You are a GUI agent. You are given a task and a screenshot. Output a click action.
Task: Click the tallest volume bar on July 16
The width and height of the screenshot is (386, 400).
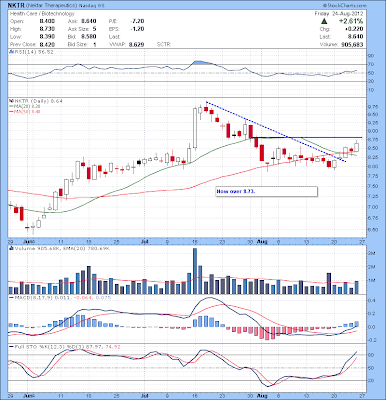click(195, 271)
